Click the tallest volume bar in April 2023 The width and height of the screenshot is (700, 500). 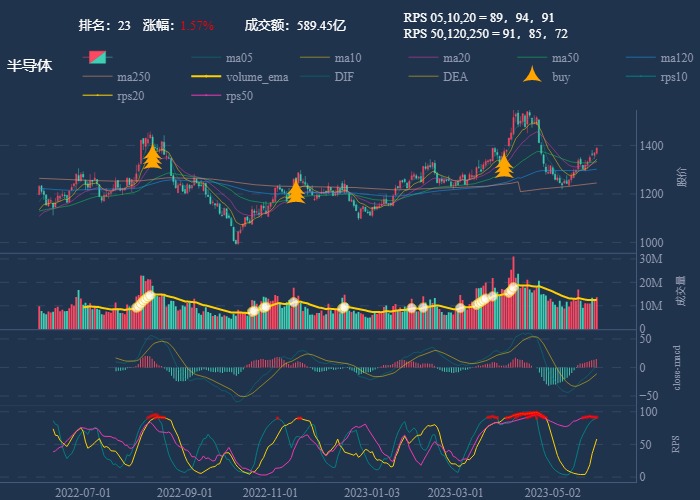point(513,293)
